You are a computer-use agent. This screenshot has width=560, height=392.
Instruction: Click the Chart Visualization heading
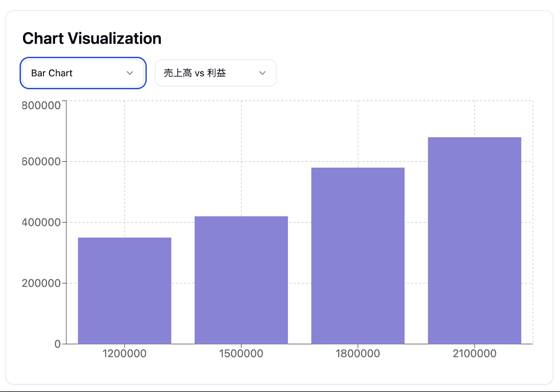click(x=92, y=38)
